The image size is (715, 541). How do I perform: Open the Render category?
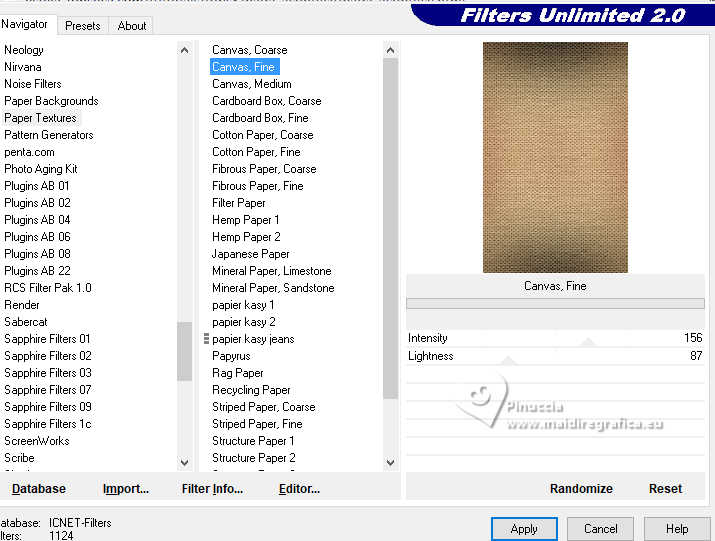pyautogui.click(x=21, y=305)
